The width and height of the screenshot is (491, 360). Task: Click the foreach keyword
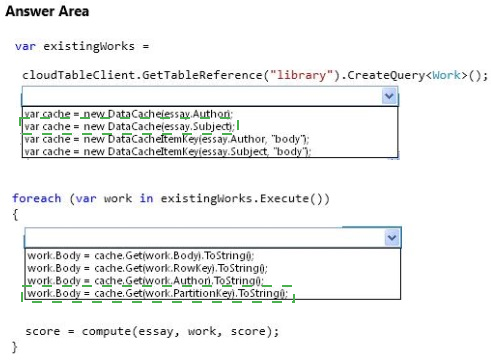pyautogui.click(x=37, y=198)
